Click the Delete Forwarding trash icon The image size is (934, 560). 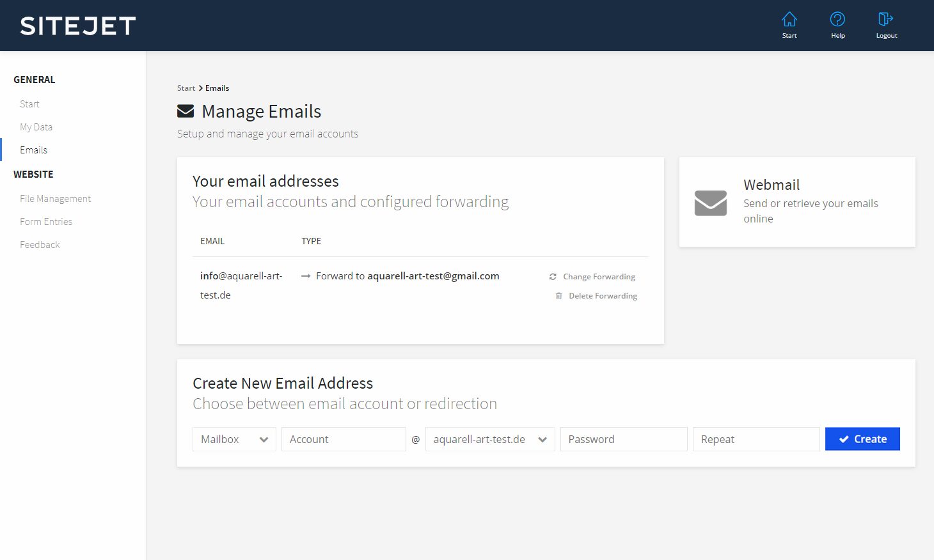559,295
